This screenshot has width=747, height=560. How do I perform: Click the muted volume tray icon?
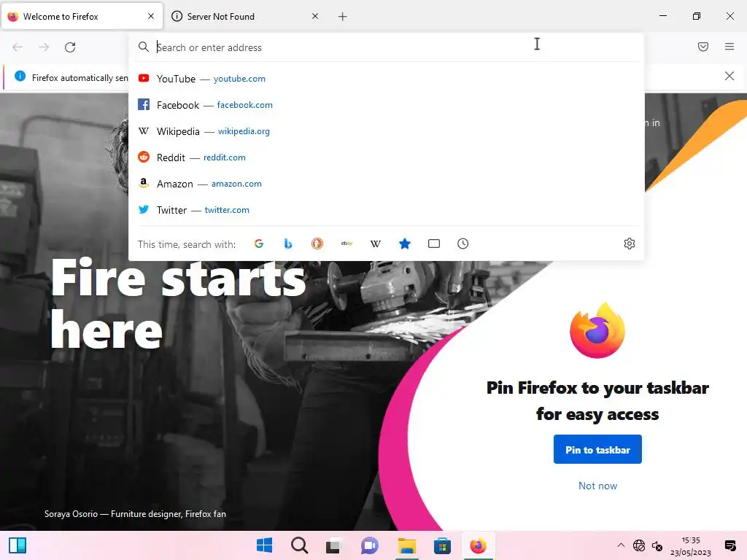pos(657,545)
